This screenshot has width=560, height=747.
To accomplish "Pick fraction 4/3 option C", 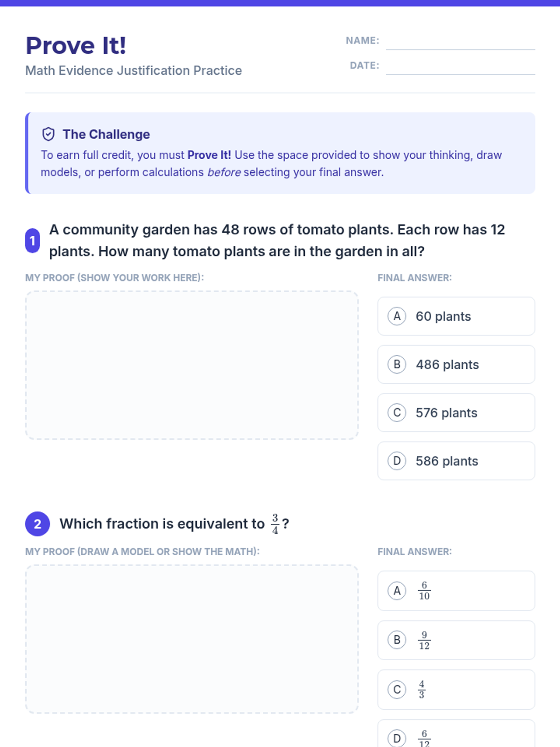I will (456, 690).
